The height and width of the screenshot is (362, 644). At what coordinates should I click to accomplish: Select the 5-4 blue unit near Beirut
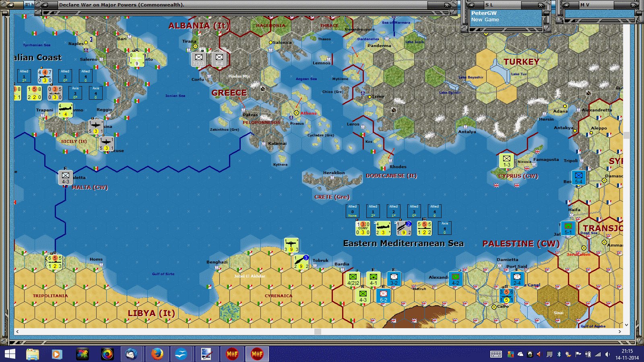point(579,178)
